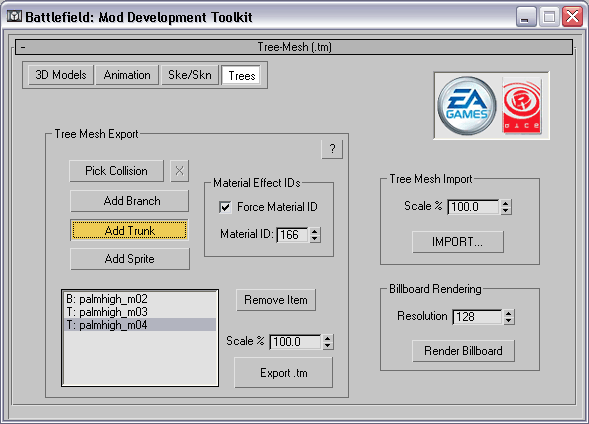Click the EA Games logo
Screen dimensions: 589x424
(467, 106)
